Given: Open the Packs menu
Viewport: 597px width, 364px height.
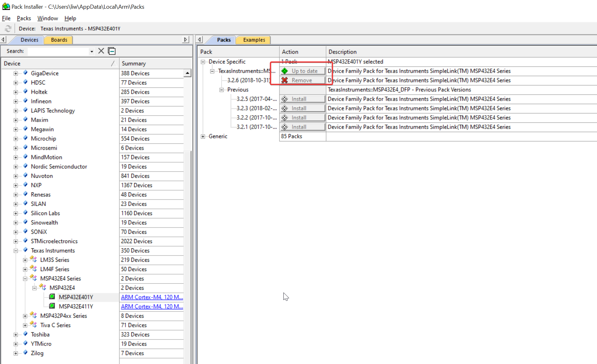Looking at the screenshot, I should tap(24, 18).
